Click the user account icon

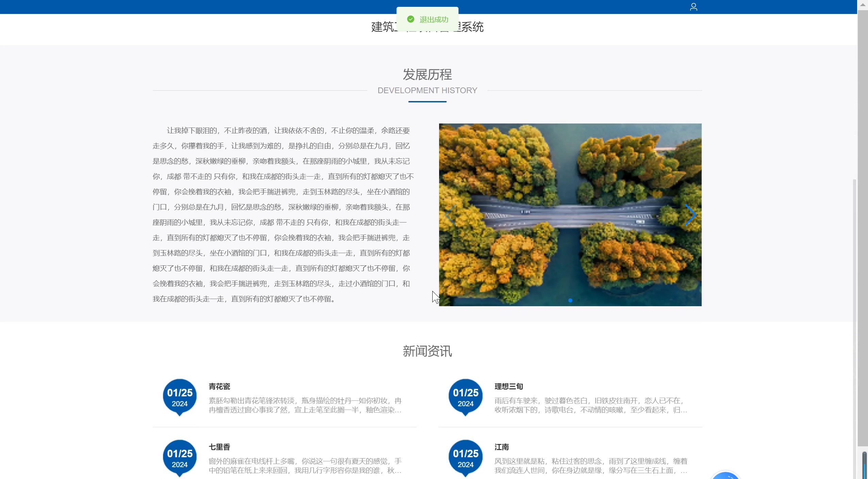click(694, 7)
